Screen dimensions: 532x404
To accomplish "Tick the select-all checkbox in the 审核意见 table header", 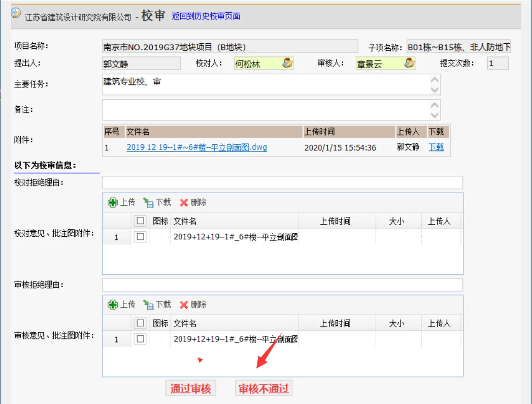I will tap(140, 323).
